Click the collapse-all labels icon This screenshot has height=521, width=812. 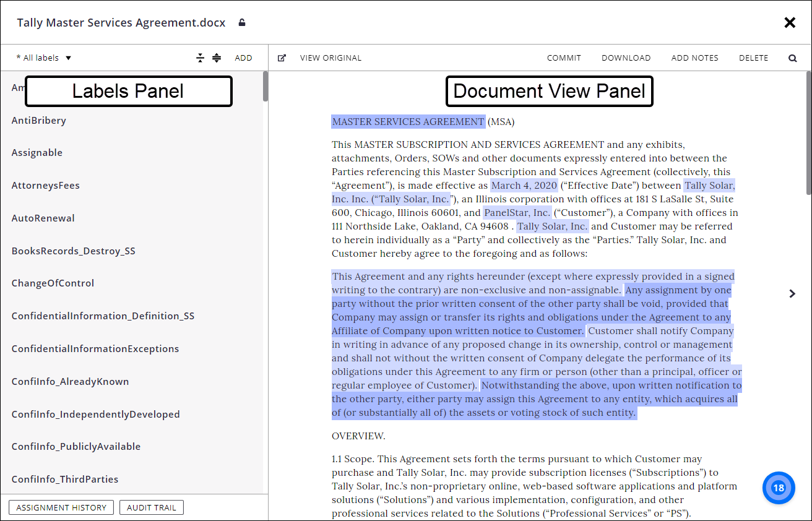[200, 57]
